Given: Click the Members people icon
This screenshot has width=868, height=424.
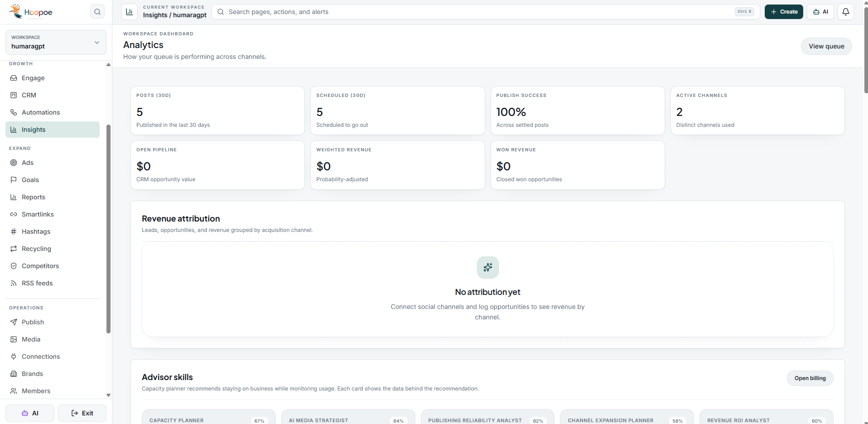Looking at the screenshot, I should tap(14, 391).
